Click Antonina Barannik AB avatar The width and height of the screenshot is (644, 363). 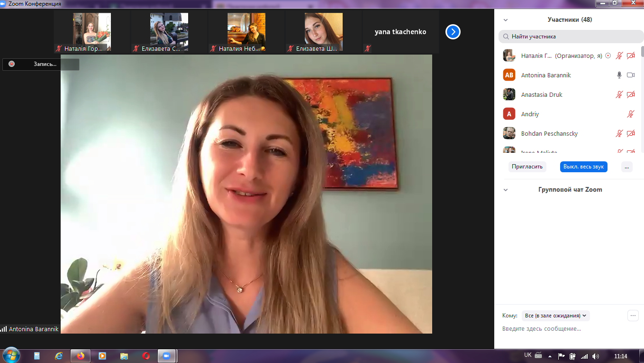[509, 75]
